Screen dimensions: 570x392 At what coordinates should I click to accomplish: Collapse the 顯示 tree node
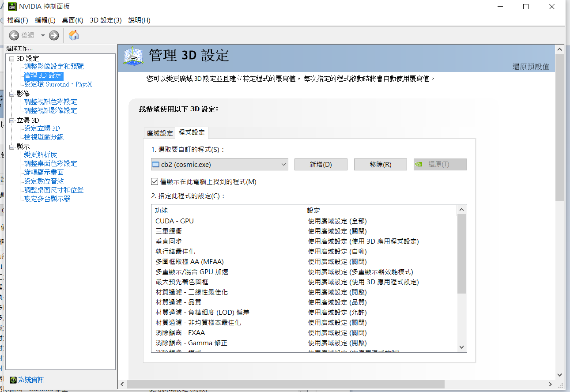[12, 147]
